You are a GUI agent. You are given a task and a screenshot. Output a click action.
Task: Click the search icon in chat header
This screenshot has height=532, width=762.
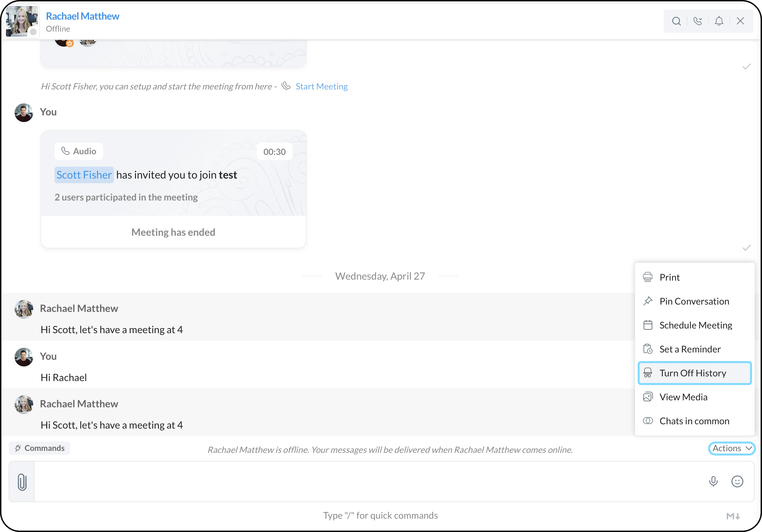676,21
